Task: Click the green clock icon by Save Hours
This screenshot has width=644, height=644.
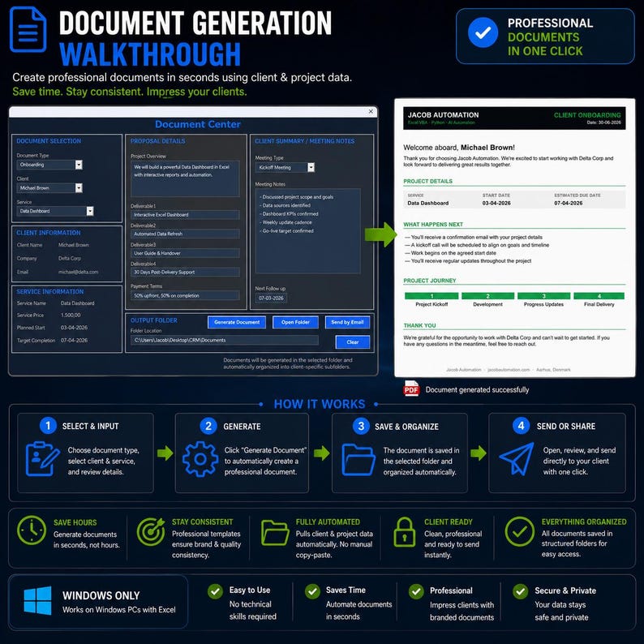Action: 32,530
